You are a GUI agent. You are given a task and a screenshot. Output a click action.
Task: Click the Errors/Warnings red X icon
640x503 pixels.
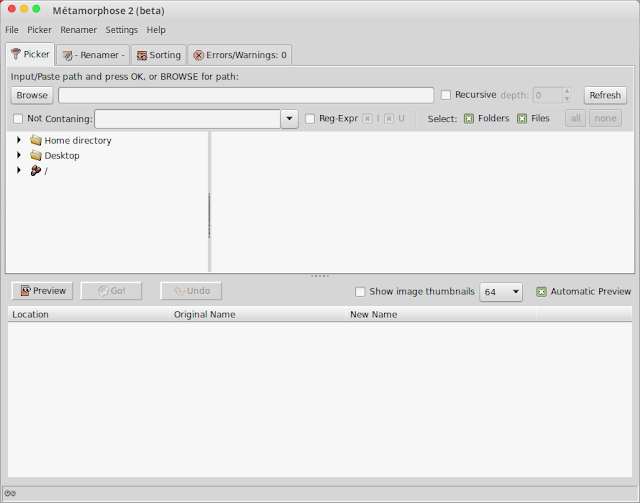click(x=198, y=55)
